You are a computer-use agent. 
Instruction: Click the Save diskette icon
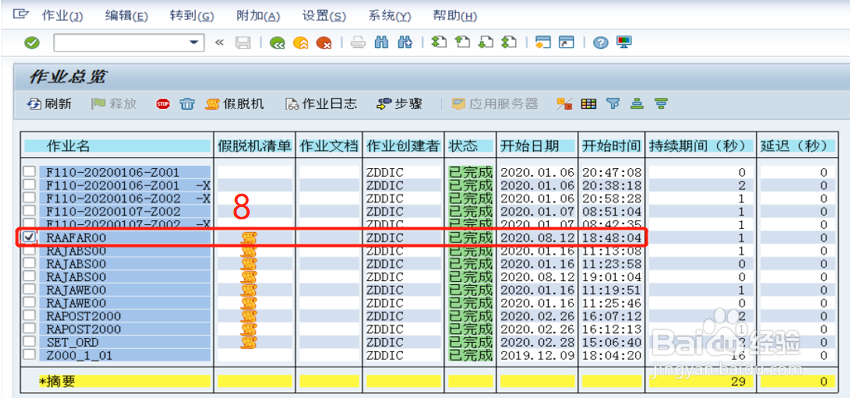242,43
